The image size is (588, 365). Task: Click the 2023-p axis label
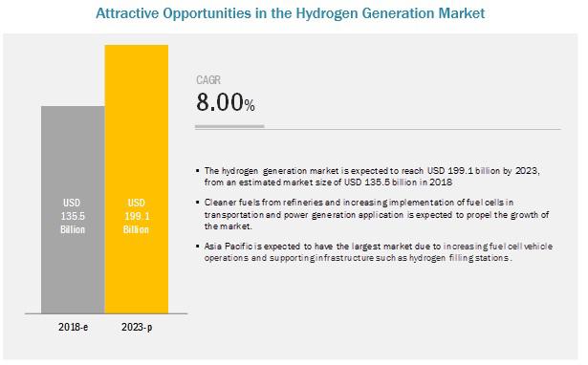pyautogui.click(x=137, y=327)
